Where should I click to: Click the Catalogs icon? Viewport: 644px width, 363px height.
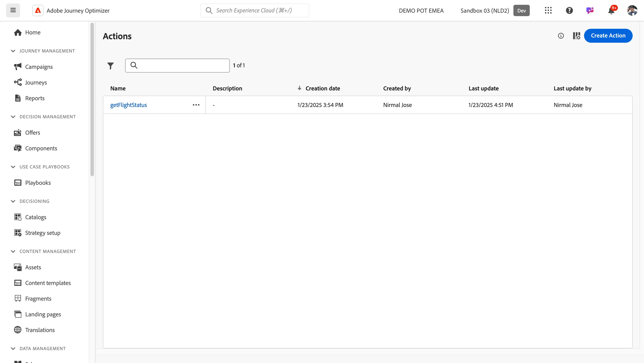[x=18, y=217]
